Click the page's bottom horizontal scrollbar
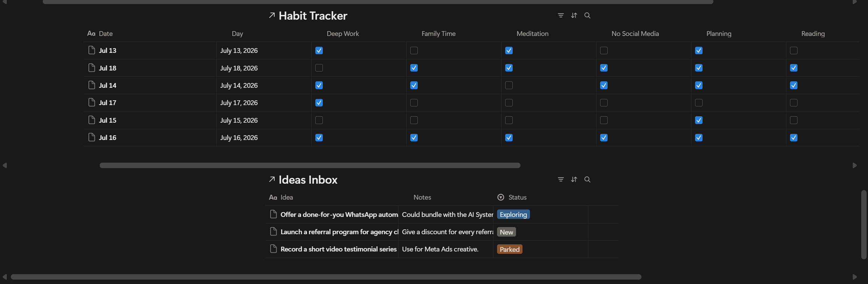Screen dimensions: 868x284 click(326, 277)
